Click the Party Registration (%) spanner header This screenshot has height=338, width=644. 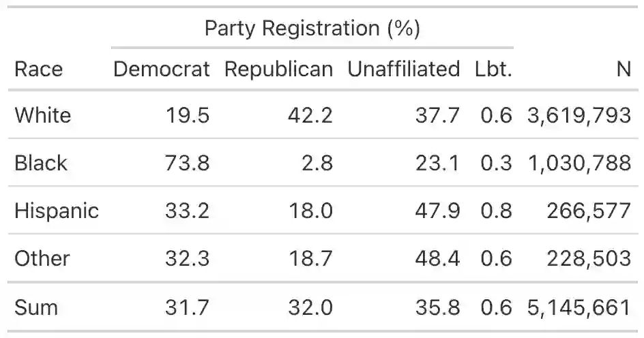coord(312,29)
